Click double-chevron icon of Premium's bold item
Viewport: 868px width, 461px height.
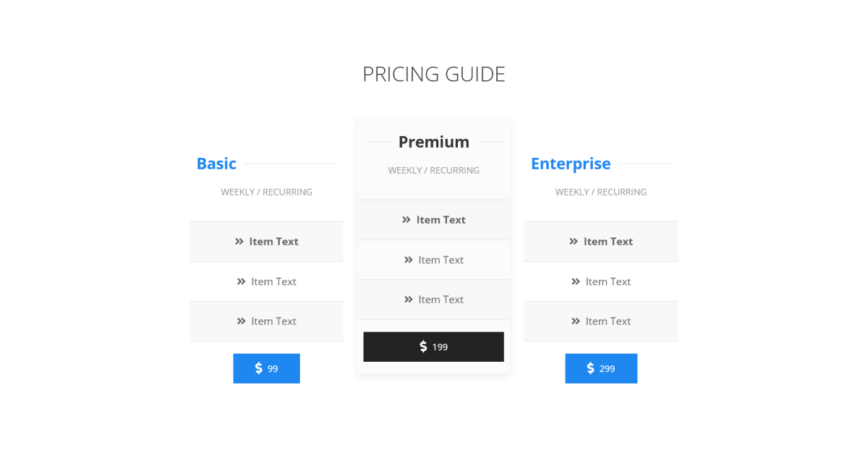[407, 220]
